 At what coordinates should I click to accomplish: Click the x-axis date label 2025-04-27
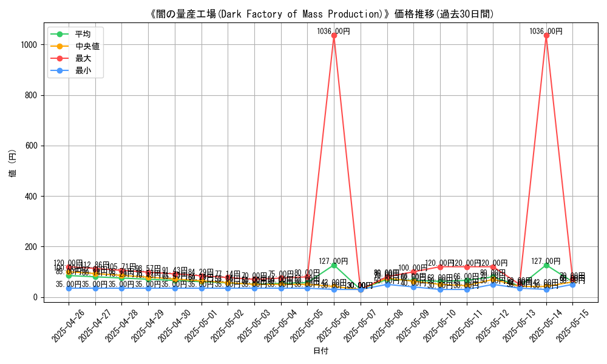tap(95, 325)
